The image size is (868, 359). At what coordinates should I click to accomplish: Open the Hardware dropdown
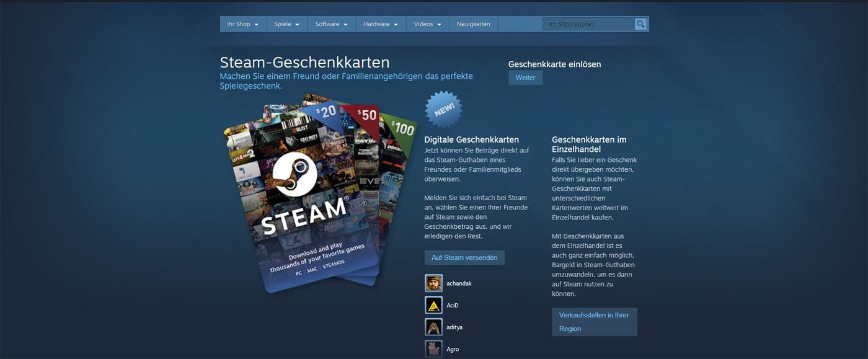point(381,24)
